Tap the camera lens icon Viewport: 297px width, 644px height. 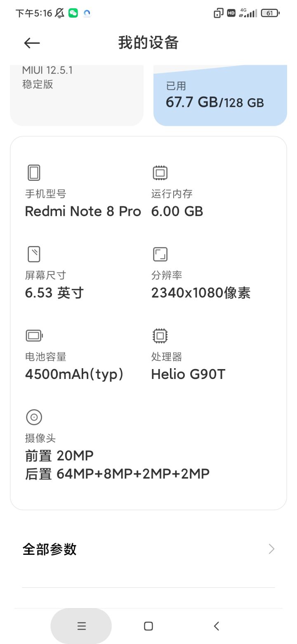click(34, 417)
